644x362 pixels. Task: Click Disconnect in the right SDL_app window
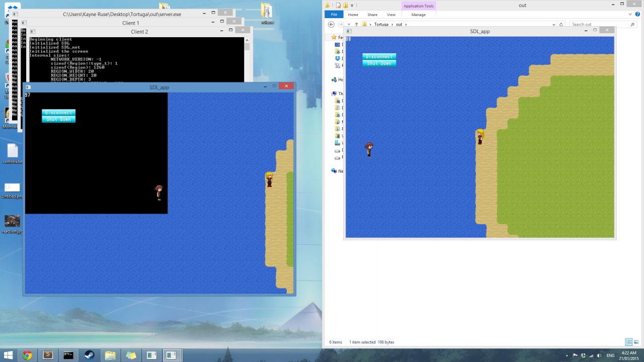click(x=379, y=56)
